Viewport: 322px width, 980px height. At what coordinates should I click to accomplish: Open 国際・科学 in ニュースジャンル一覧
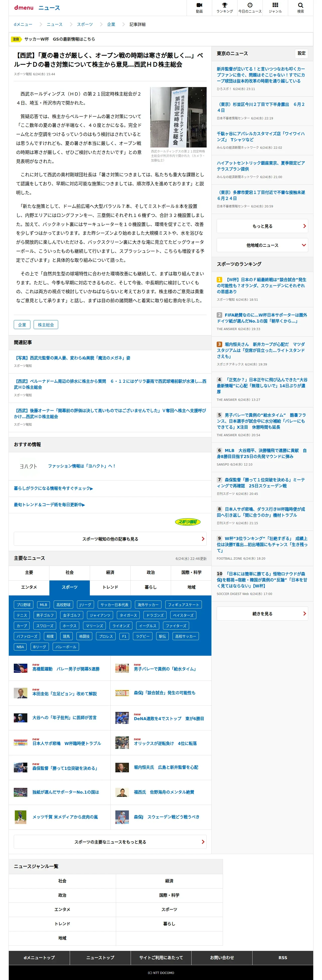point(169,895)
